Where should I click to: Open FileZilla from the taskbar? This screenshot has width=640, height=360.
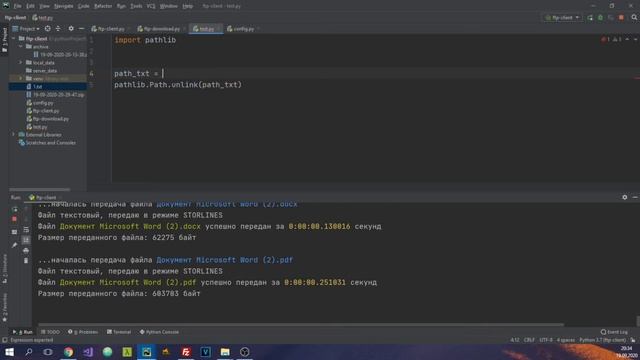(186, 352)
